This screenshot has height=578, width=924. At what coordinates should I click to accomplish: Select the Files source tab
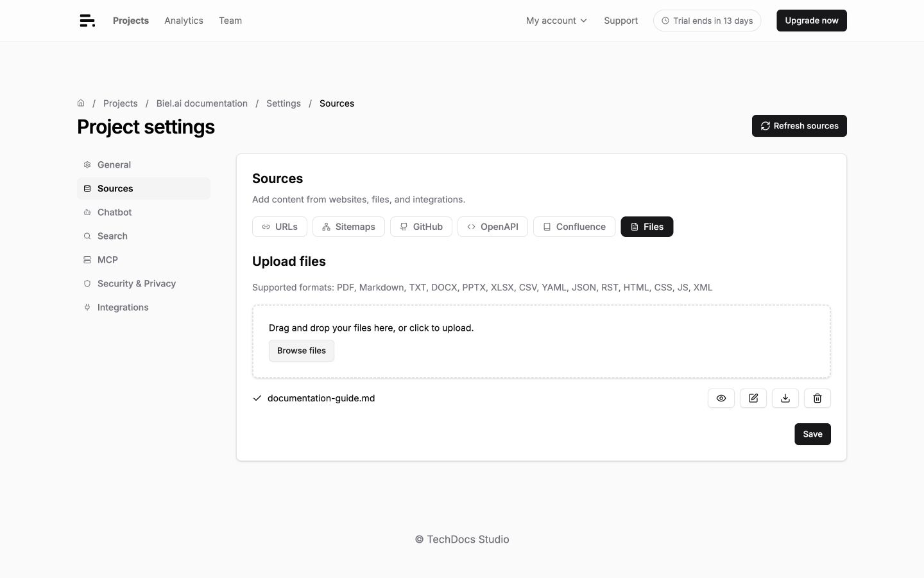[x=647, y=227]
